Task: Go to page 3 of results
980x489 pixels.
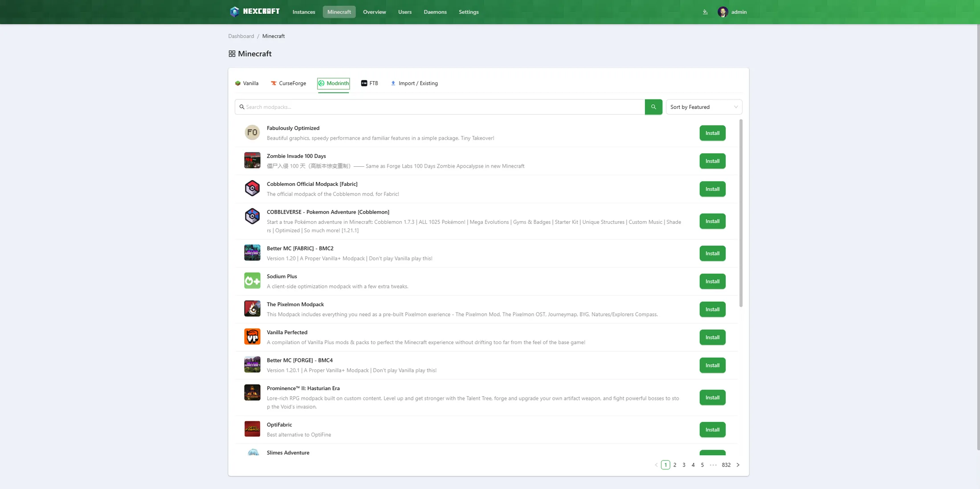Action: point(684,465)
